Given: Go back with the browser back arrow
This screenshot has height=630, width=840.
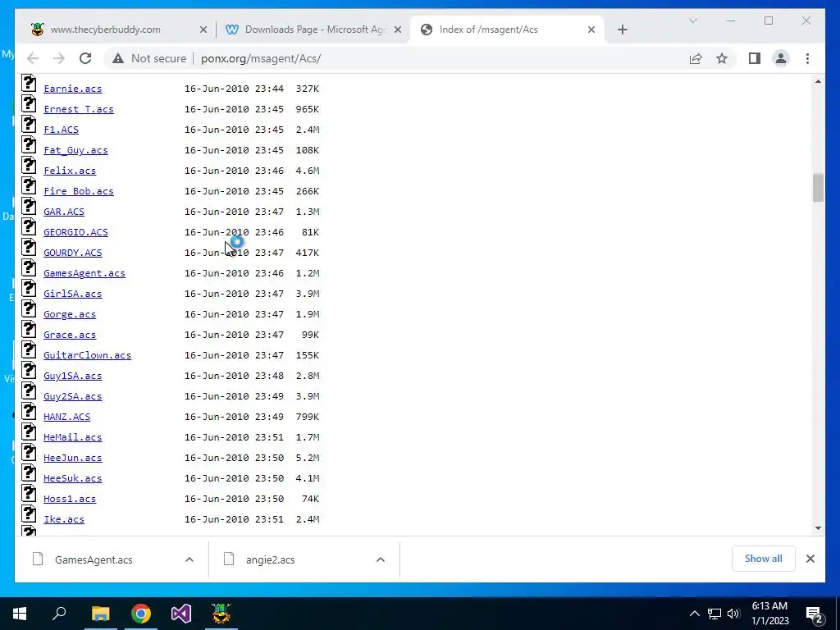Looking at the screenshot, I should tap(33, 58).
